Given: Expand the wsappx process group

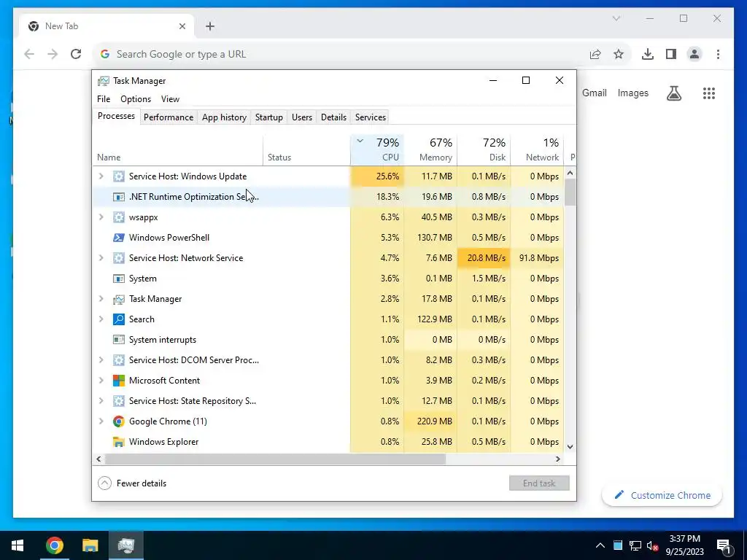Looking at the screenshot, I should [101, 217].
